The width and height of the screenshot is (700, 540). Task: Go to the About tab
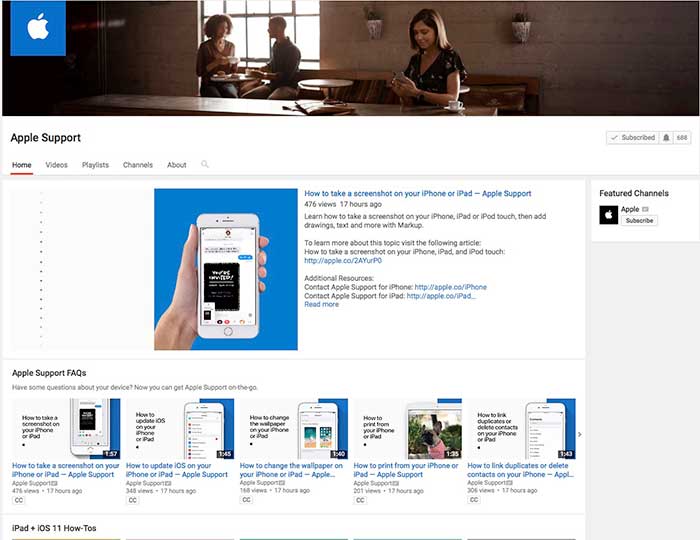[177, 165]
